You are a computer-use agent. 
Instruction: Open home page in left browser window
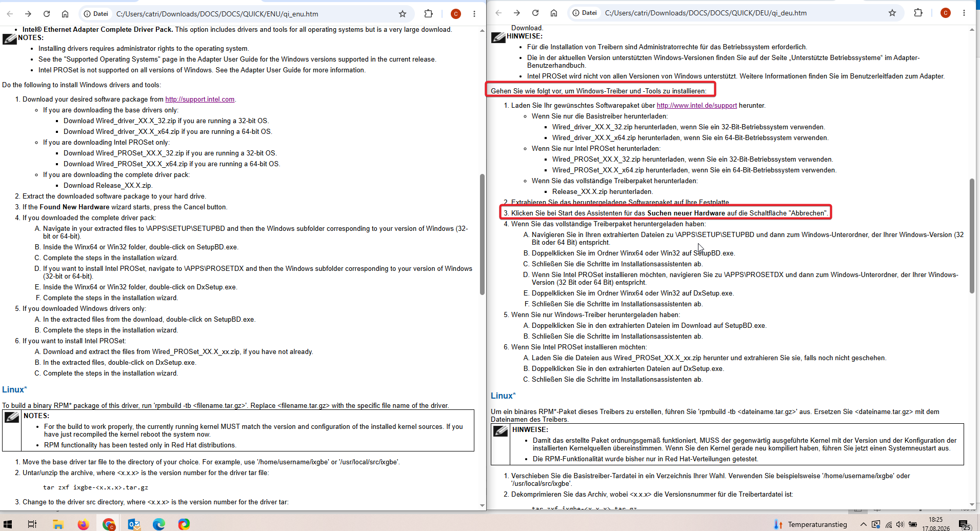(x=65, y=14)
